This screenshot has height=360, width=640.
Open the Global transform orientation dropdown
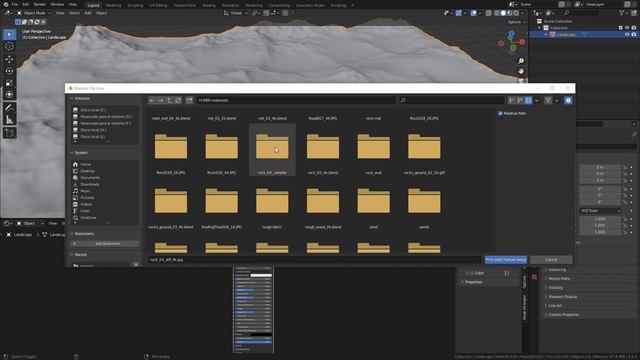(x=236, y=13)
